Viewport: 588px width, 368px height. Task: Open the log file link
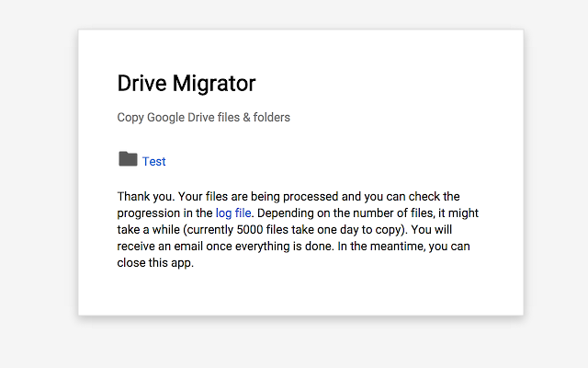[x=233, y=213]
